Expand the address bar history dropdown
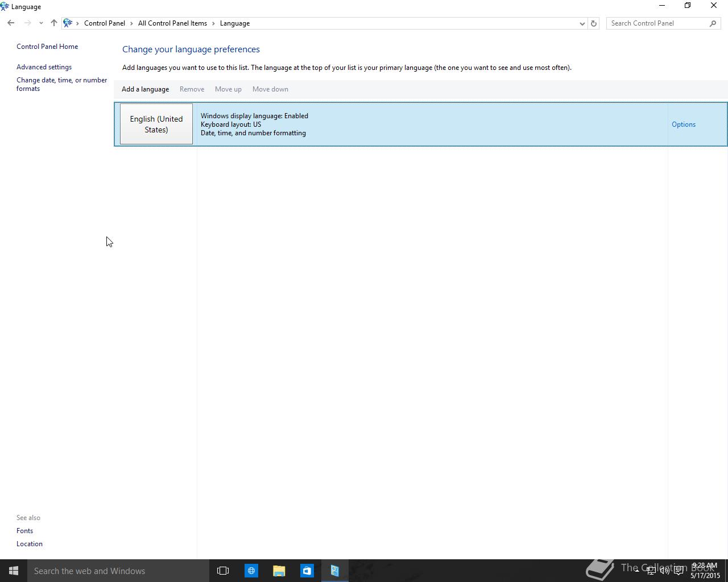Screen dimensions: 728x582 (582, 23)
